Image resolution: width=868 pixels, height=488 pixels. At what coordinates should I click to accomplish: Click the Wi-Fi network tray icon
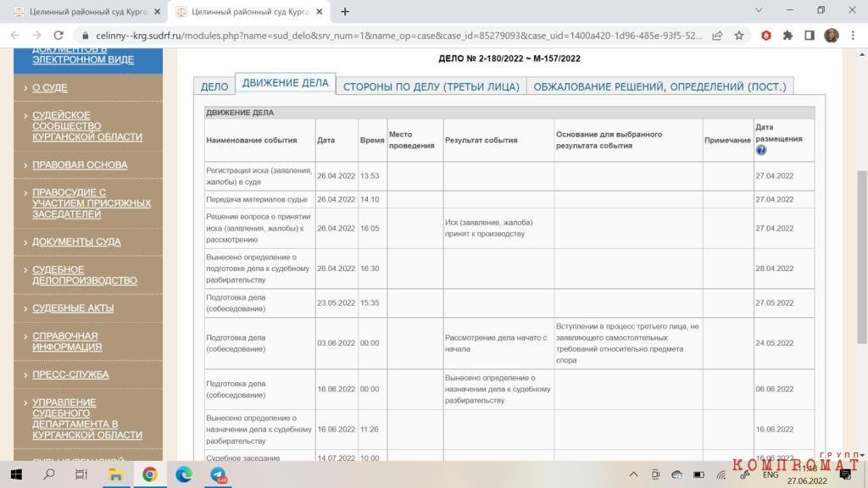pos(721,474)
